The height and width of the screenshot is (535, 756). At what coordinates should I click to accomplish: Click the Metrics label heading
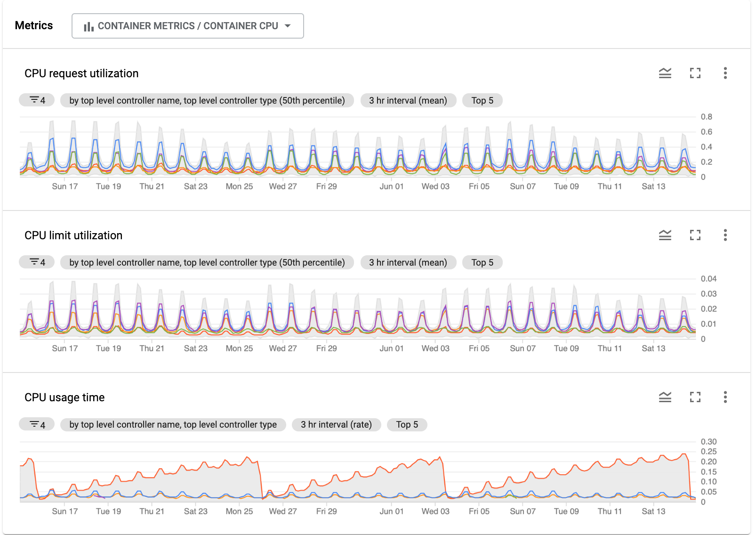click(34, 25)
